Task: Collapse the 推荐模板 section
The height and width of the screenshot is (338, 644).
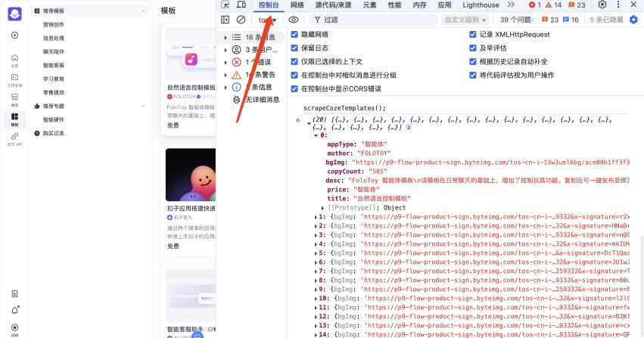Action: pyautogui.click(x=38, y=11)
